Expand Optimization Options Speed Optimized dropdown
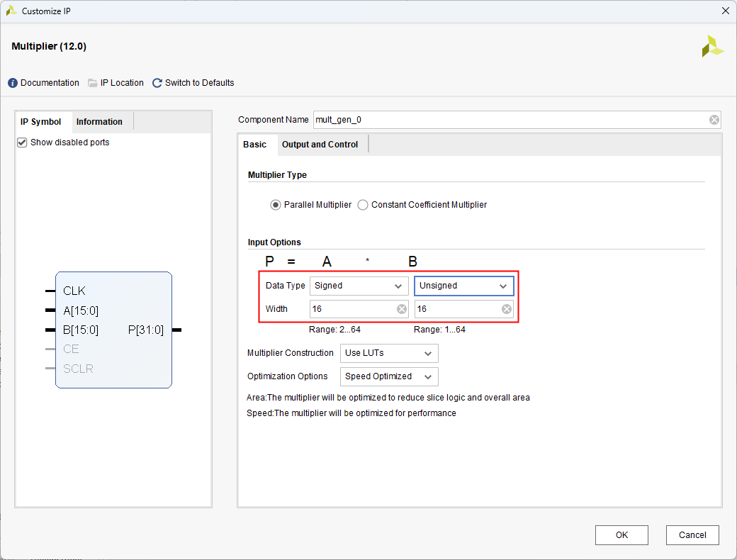The width and height of the screenshot is (737, 560). (389, 376)
